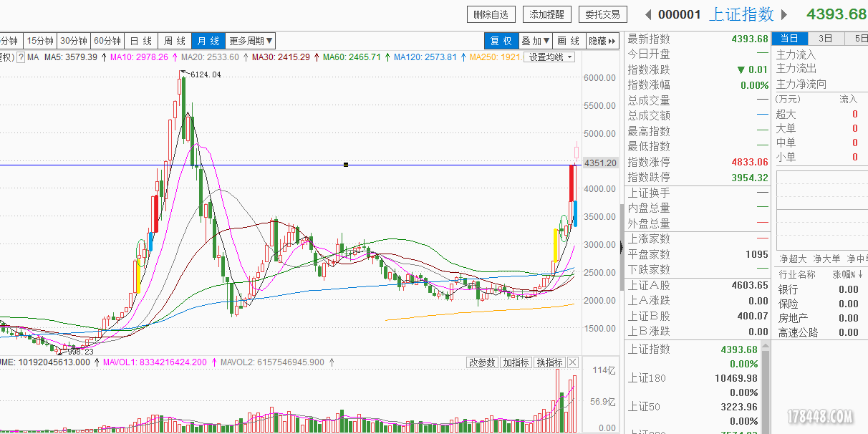Click the MA help question mark icon
Screen dimensions: 868x434
pyautogui.click(x=21, y=57)
